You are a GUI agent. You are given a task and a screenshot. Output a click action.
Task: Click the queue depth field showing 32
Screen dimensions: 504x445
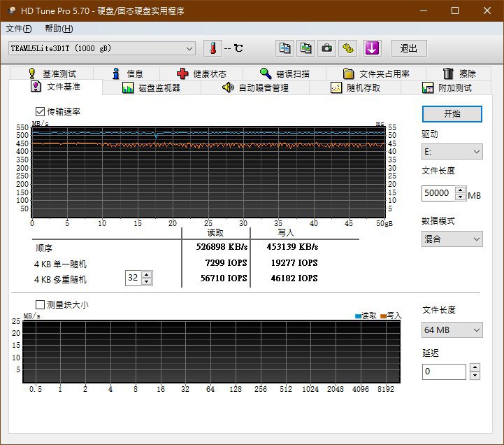(x=134, y=278)
